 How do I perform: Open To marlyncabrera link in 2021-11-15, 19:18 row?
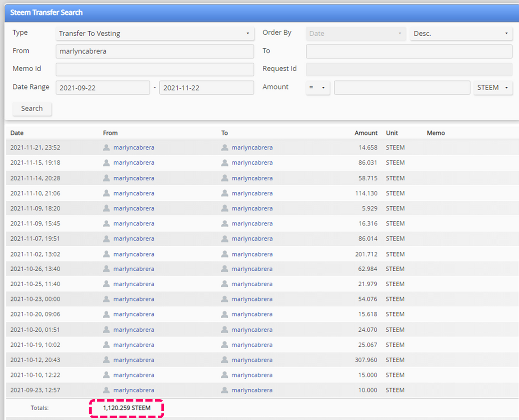click(252, 163)
